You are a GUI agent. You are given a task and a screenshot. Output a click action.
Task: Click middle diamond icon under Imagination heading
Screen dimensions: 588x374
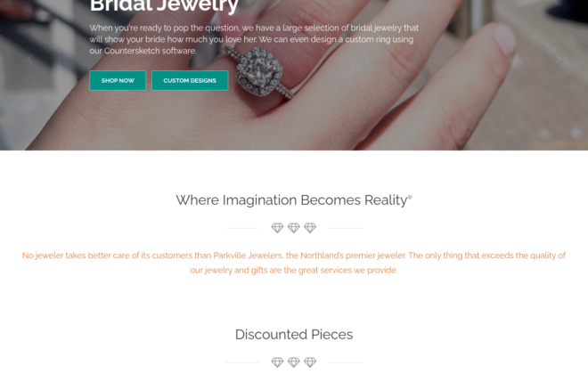pyautogui.click(x=294, y=228)
